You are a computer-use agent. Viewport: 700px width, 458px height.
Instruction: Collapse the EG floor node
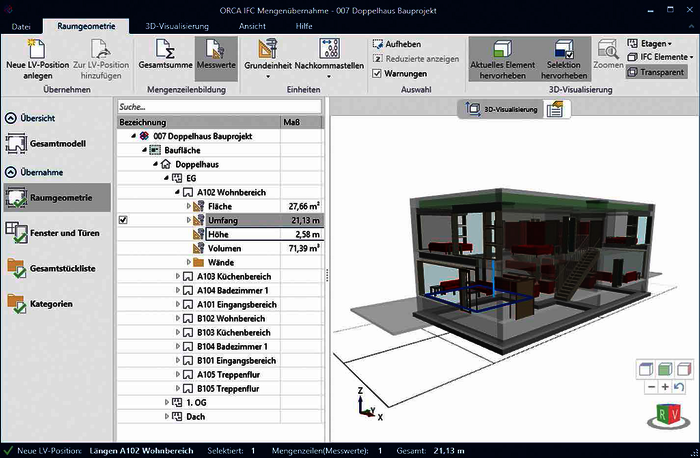(166, 178)
